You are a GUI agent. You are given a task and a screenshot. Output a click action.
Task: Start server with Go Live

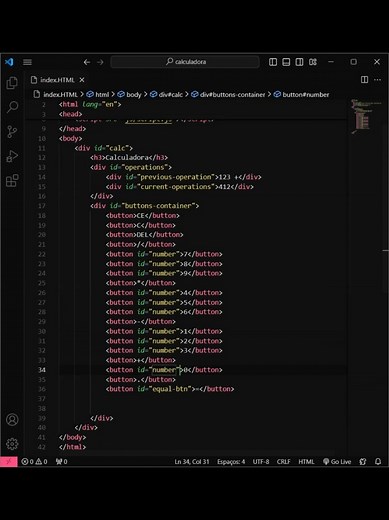pos(337,462)
